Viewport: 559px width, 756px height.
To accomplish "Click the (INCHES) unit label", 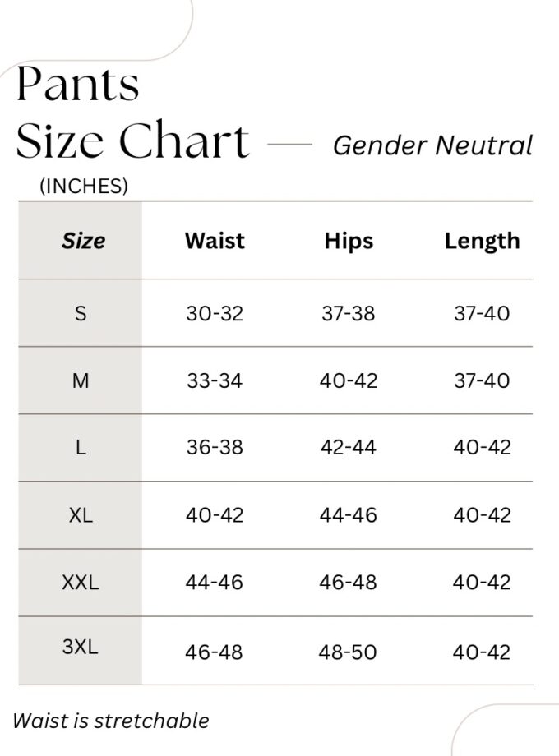I will click(84, 187).
